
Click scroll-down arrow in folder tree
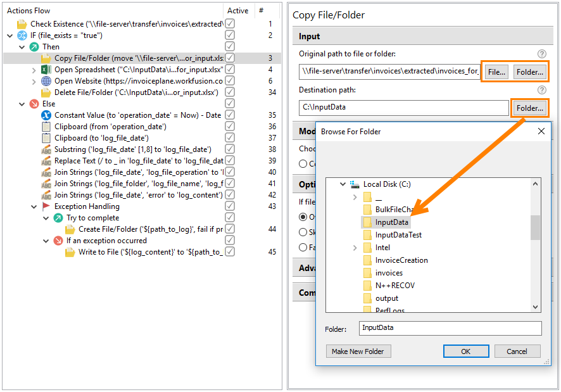click(535, 307)
